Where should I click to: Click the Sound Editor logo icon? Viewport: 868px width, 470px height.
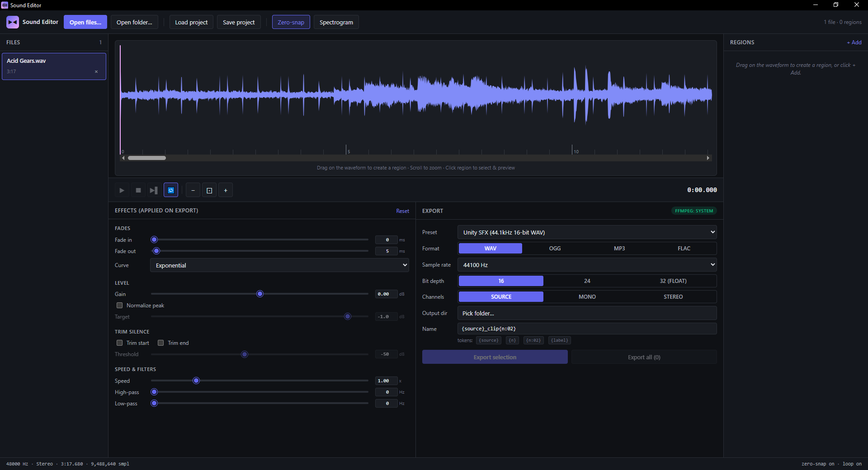[13, 22]
